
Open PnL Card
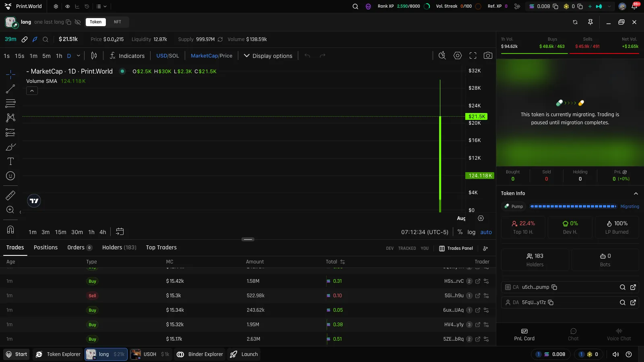click(524, 335)
